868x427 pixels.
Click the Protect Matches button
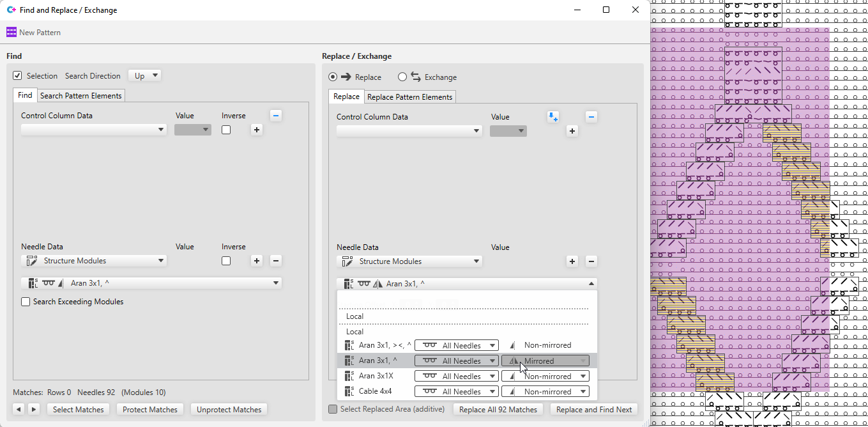(x=149, y=410)
